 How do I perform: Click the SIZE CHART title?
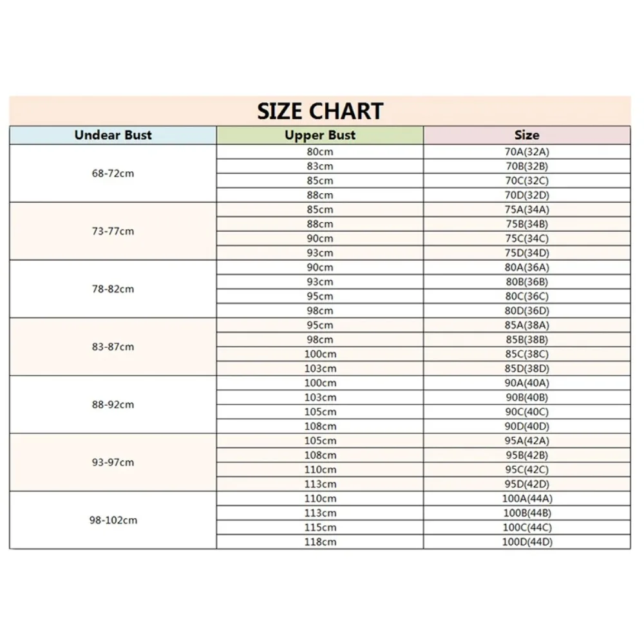pyautogui.click(x=320, y=111)
